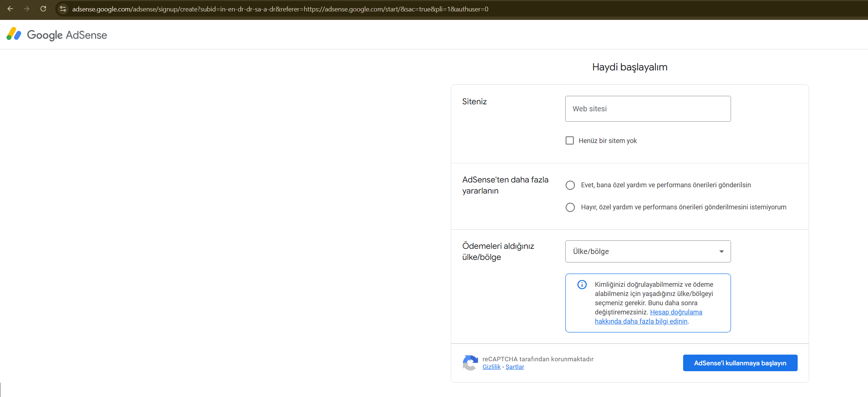
Task: Click the 'Siteniz' label
Action: pos(474,102)
